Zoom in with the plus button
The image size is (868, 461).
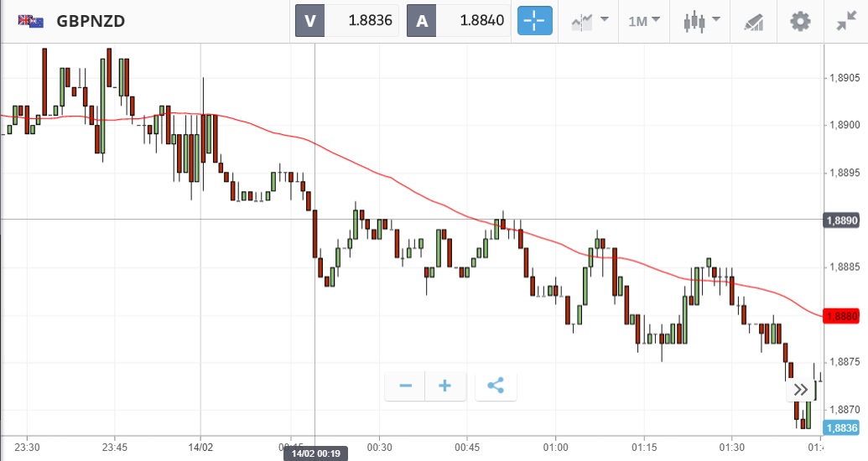pos(445,386)
